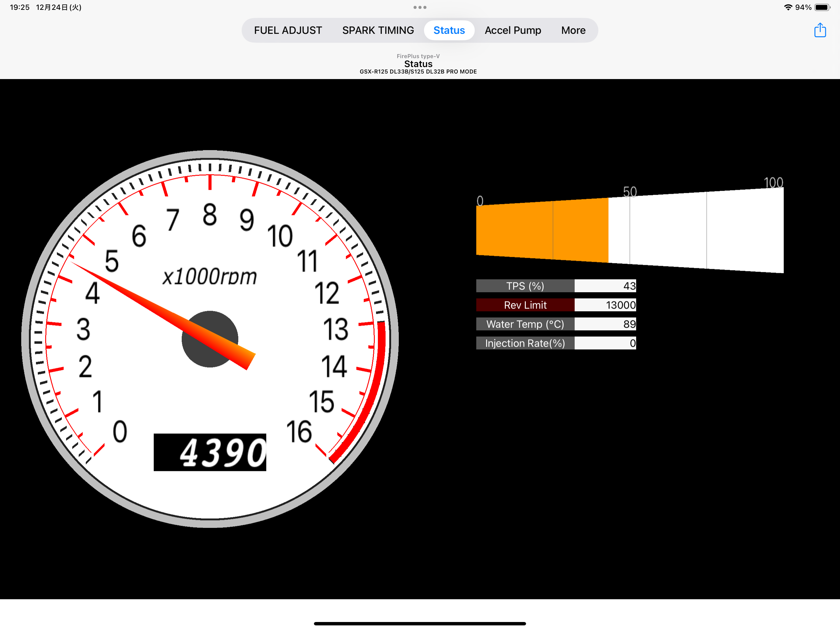Tap the GSX-R125 model subtitle text
Screen dimensions: 840x630
[x=418, y=71]
